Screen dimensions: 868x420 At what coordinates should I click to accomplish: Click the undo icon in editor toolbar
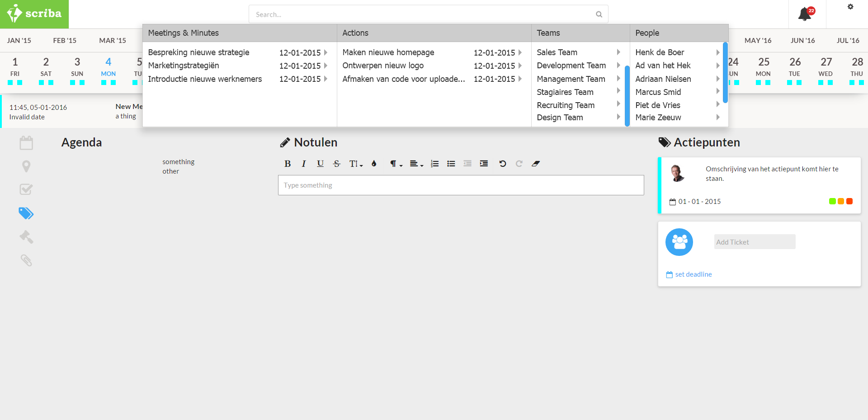[x=502, y=164]
